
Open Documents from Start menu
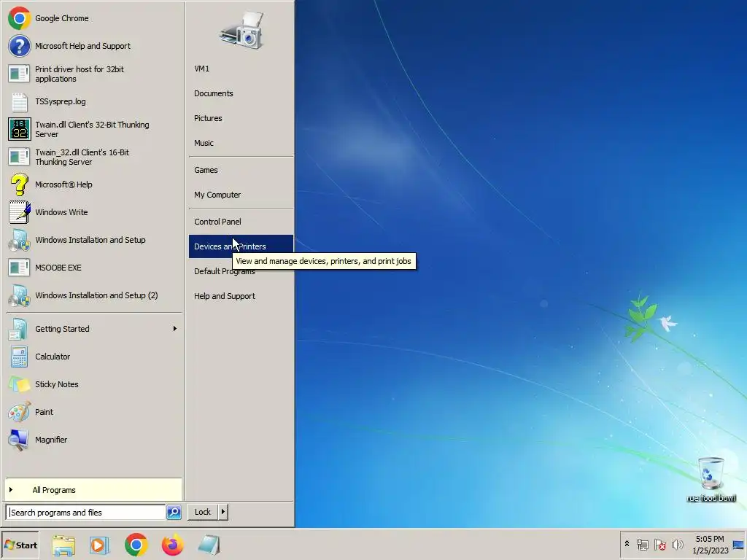tap(241, 93)
